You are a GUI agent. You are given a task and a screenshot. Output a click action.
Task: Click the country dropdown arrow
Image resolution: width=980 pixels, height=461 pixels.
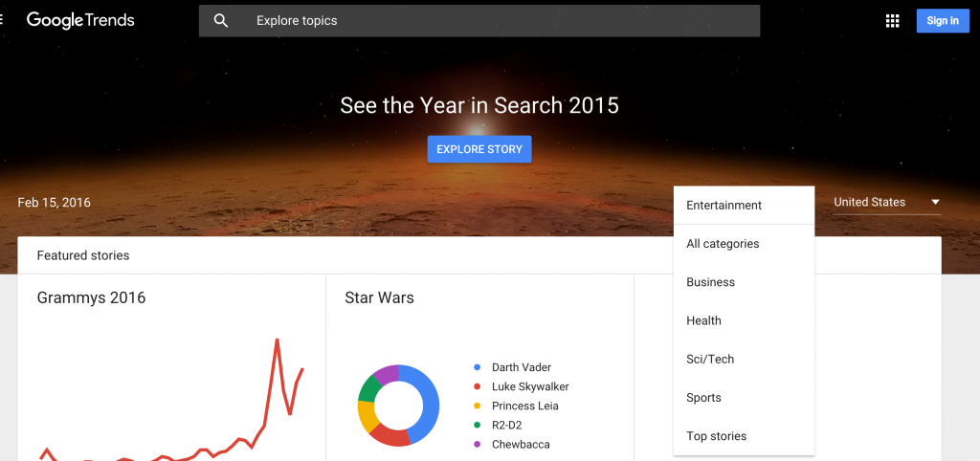click(x=935, y=203)
